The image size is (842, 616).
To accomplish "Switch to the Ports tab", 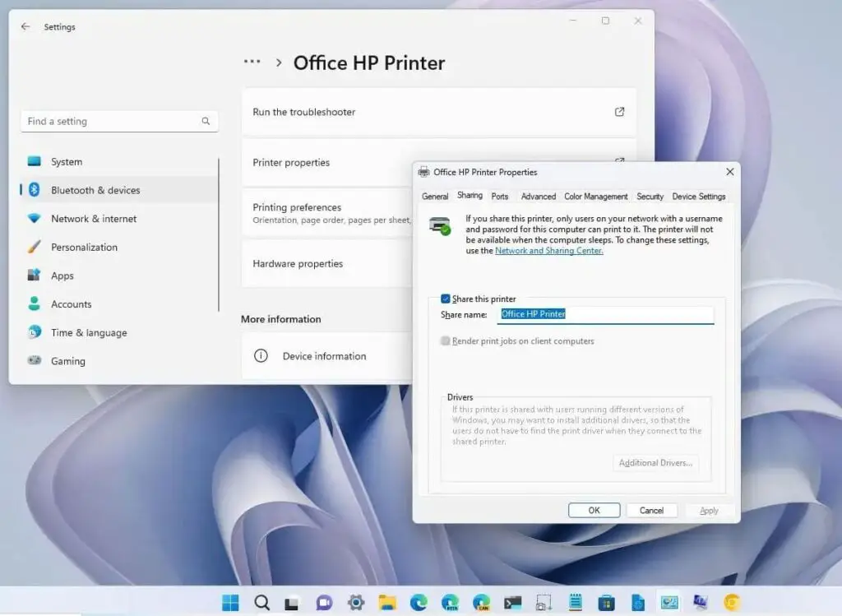I will point(499,197).
